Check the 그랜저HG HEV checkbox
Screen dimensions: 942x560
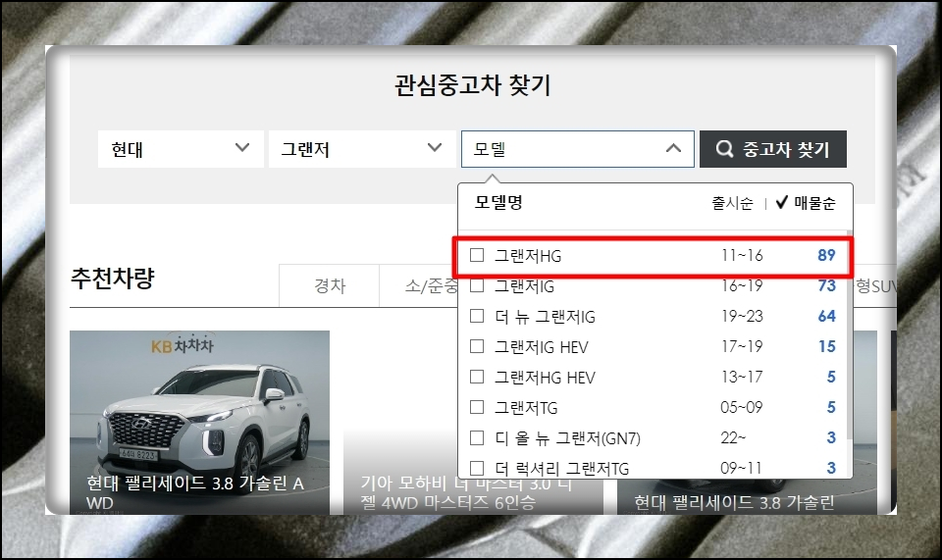point(477,377)
